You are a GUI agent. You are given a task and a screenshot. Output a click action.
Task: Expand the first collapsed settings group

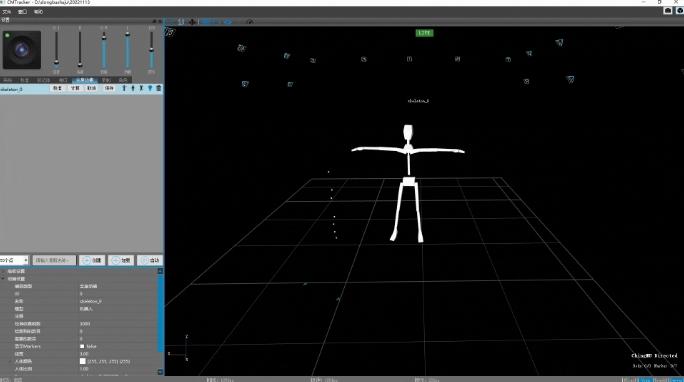(3, 271)
